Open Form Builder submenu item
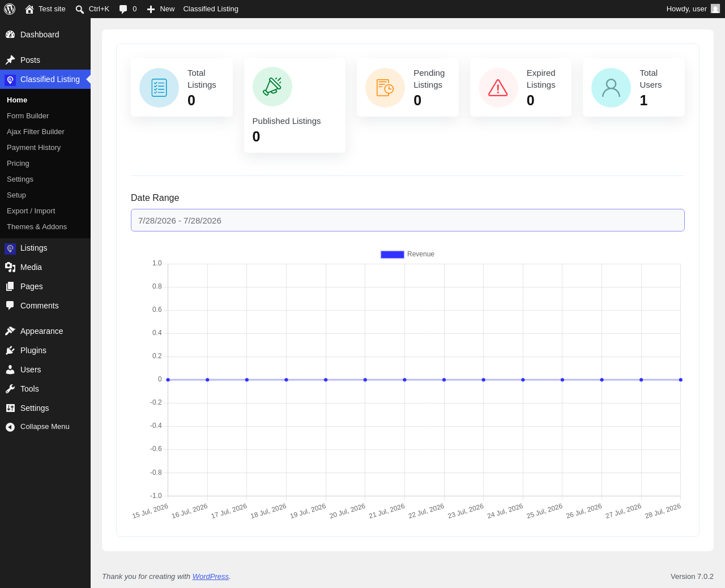The image size is (725, 588). pos(28,115)
